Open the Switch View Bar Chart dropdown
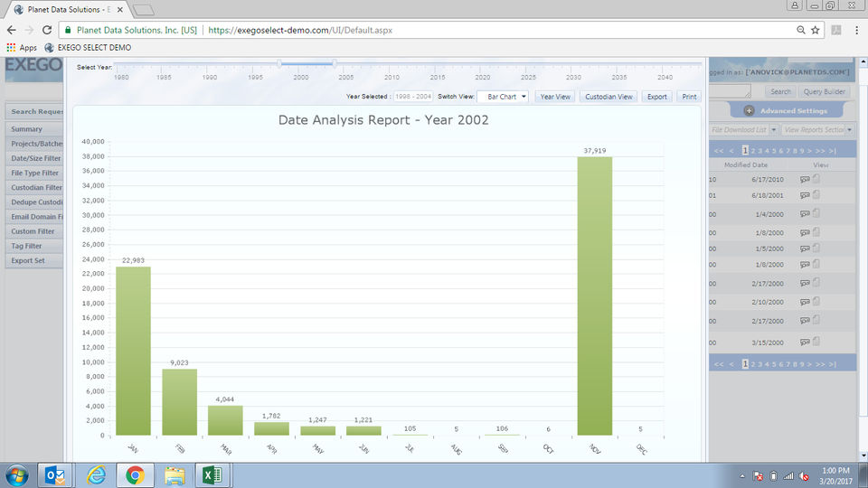Image resolution: width=868 pixels, height=488 pixels. click(x=503, y=97)
